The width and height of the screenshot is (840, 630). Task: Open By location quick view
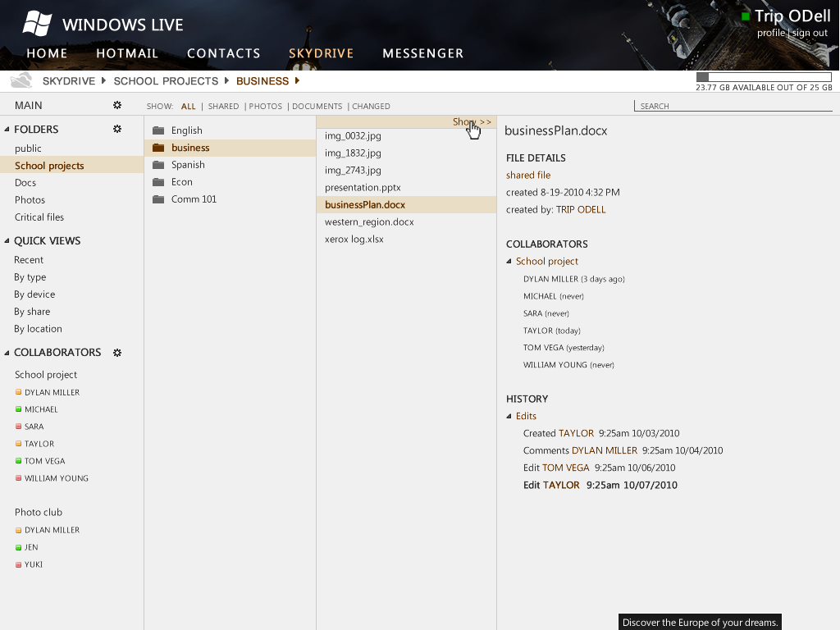pos(38,328)
